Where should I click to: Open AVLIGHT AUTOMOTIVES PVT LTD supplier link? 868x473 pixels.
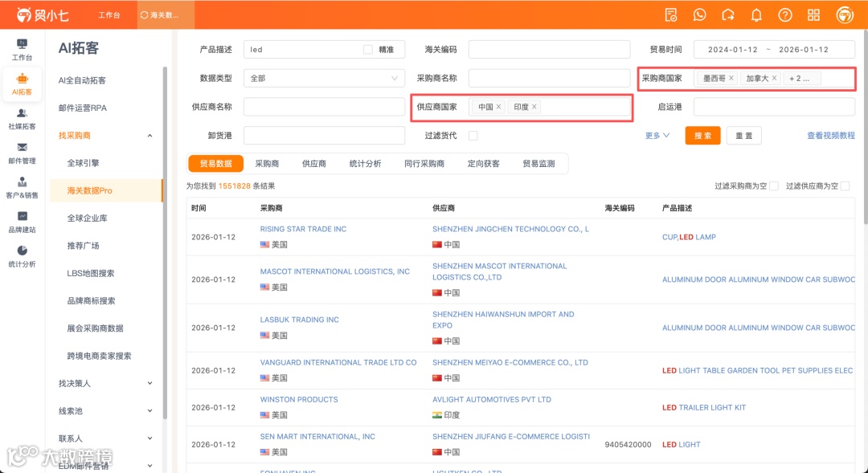(492, 399)
